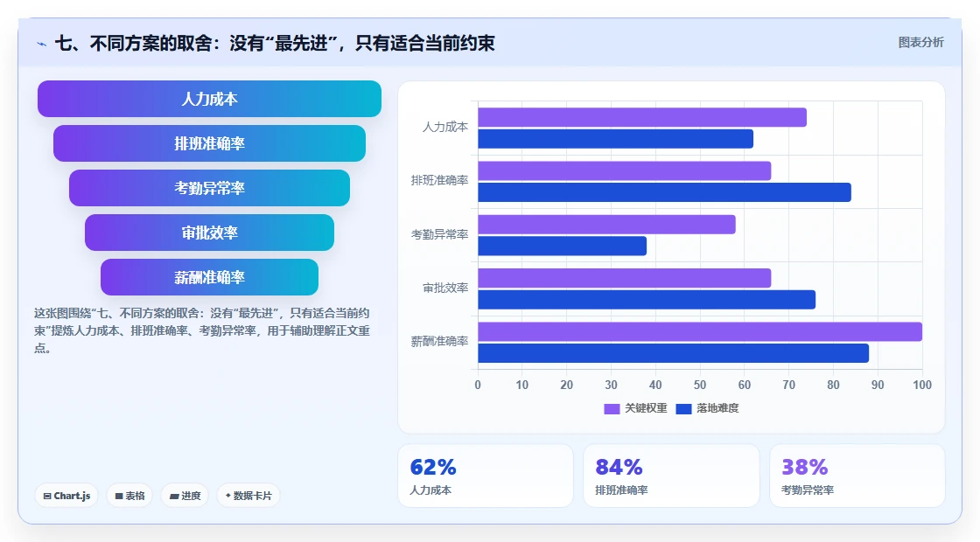Click the 表格 tag chip

coord(129,496)
